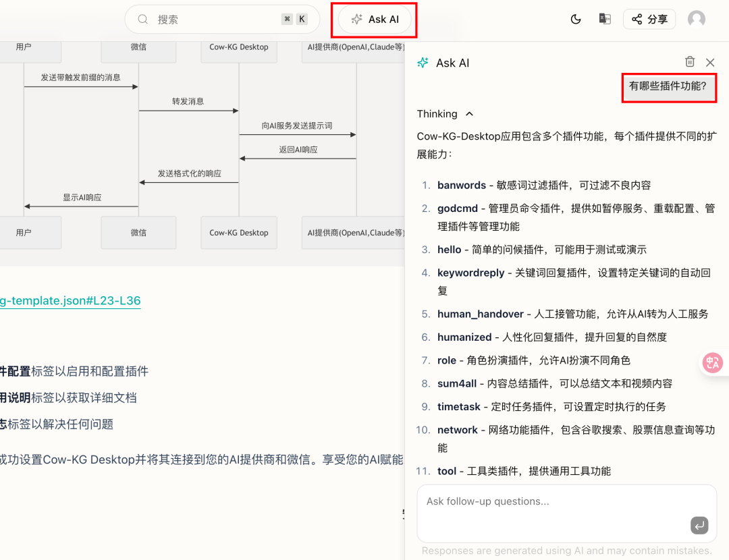Click the bottom 微信 diagram box
The height and width of the screenshot is (560, 729).
click(138, 232)
